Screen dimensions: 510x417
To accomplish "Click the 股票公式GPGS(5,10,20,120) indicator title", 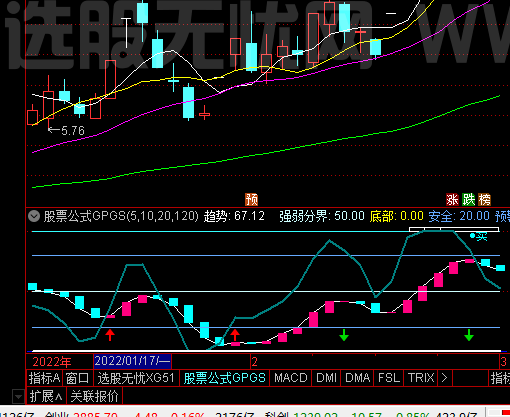I will coord(121,216).
